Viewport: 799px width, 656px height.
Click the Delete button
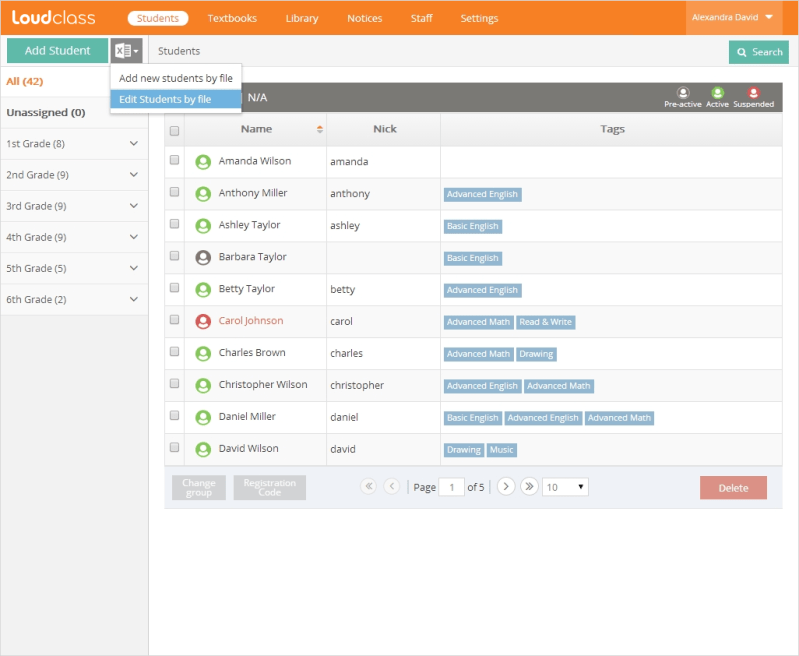(x=733, y=488)
